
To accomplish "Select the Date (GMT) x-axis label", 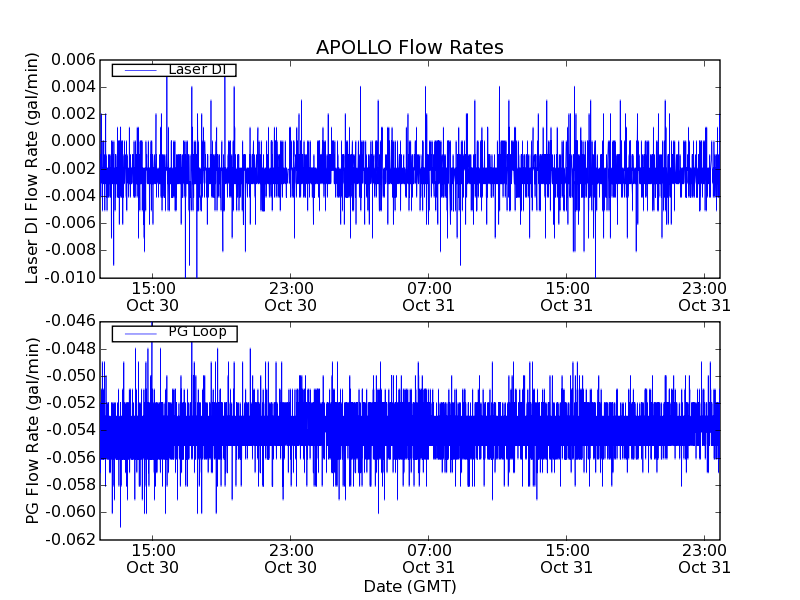I will tap(409, 586).
